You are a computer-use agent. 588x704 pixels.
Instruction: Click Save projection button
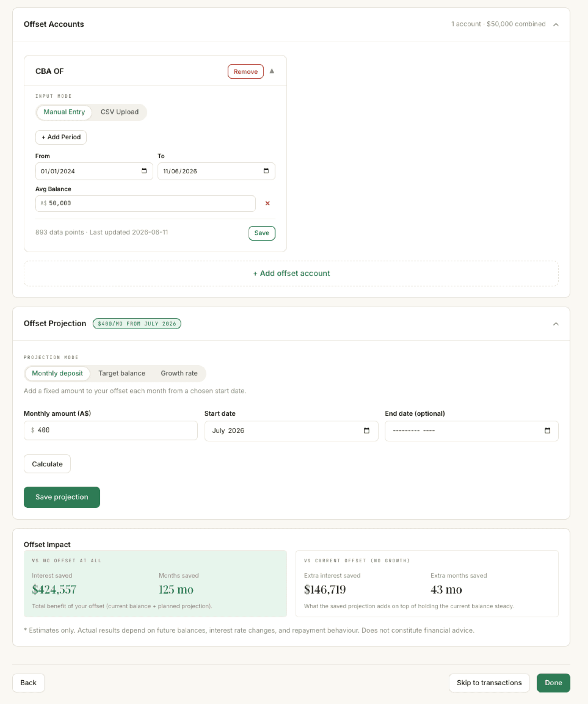[62, 497]
